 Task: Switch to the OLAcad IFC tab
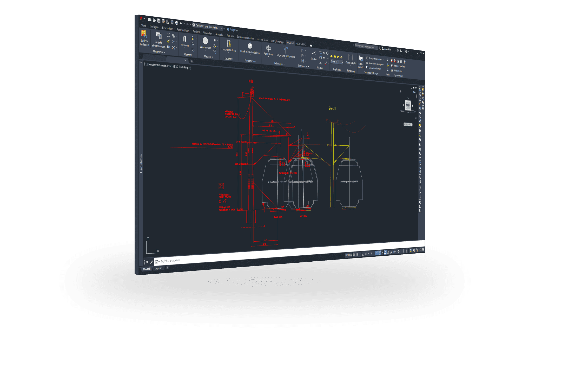301,44
